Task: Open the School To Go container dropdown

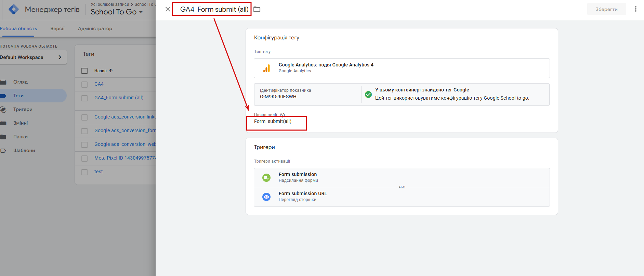Action: (116, 12)
